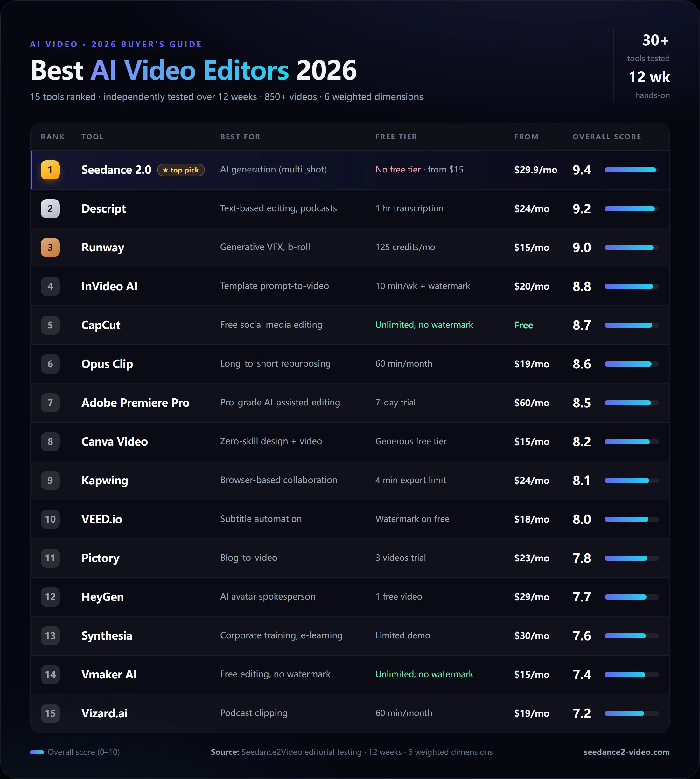Click the 9.4 overall score

click(x=582, y=170)
